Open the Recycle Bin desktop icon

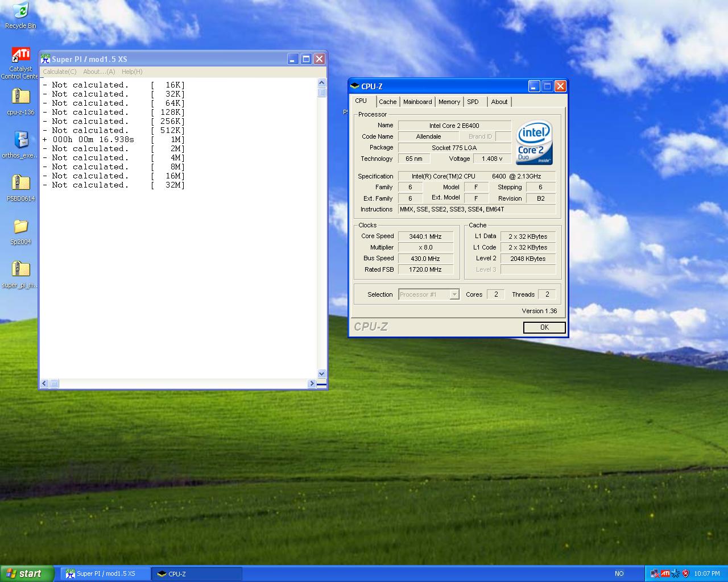(x=20, y=15)
